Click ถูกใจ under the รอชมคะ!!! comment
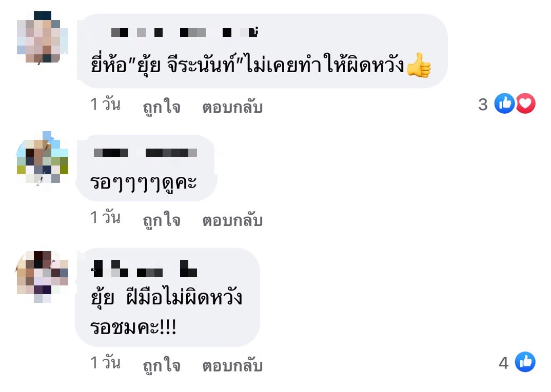The height and width of the screenshot is (392, 551). 162,365
